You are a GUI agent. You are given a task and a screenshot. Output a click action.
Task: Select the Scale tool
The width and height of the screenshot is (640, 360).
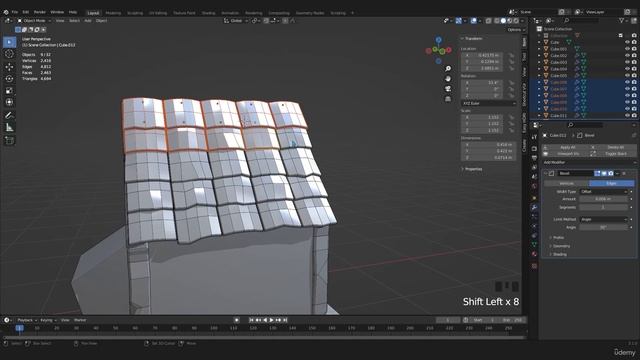pyautogui.click(x=9, y=90)
